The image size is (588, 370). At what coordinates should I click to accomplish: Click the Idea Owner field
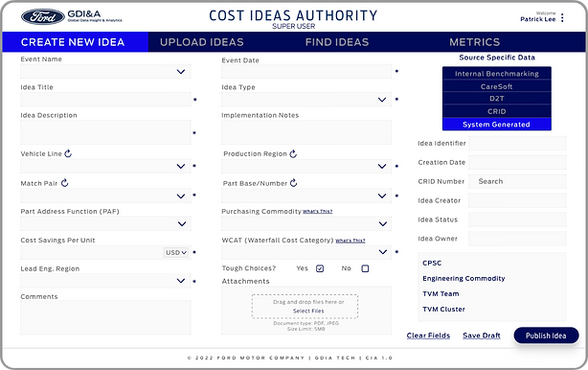517,239
